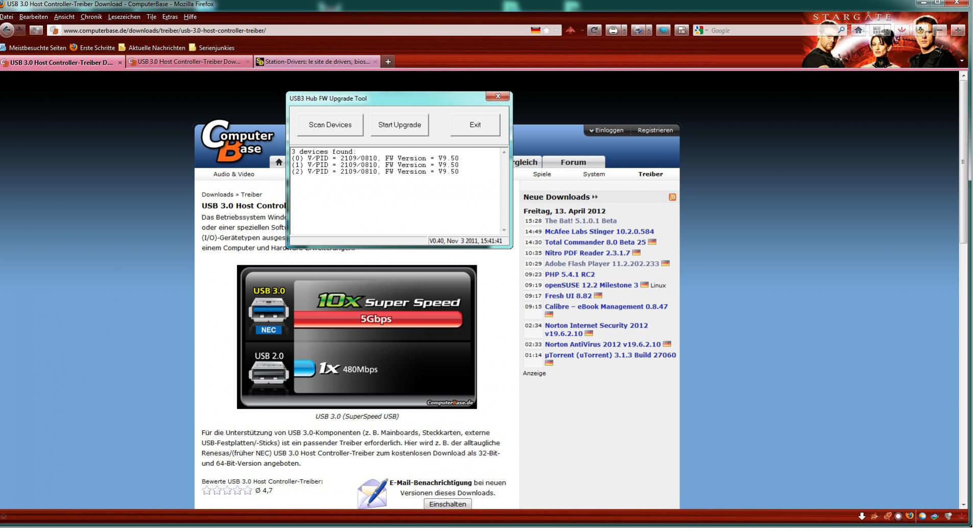This screenshot has width=980, height=531.
Task: Open the Einloggen dropdown
Action: click(x=606, y=130)
